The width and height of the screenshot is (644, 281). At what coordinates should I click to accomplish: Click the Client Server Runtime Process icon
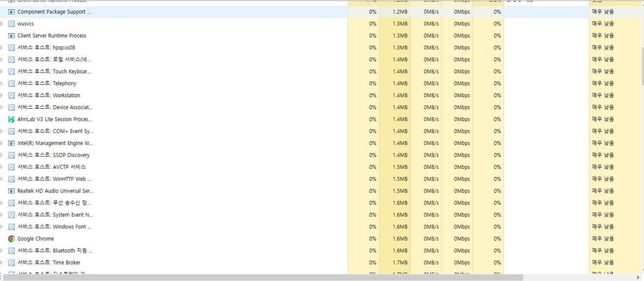coord(11,36)
